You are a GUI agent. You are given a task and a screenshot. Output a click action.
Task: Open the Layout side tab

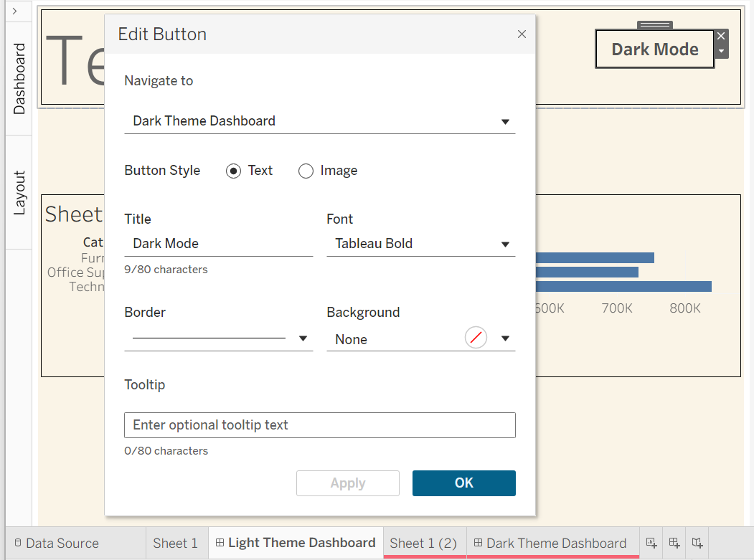[x=19, y=192]
